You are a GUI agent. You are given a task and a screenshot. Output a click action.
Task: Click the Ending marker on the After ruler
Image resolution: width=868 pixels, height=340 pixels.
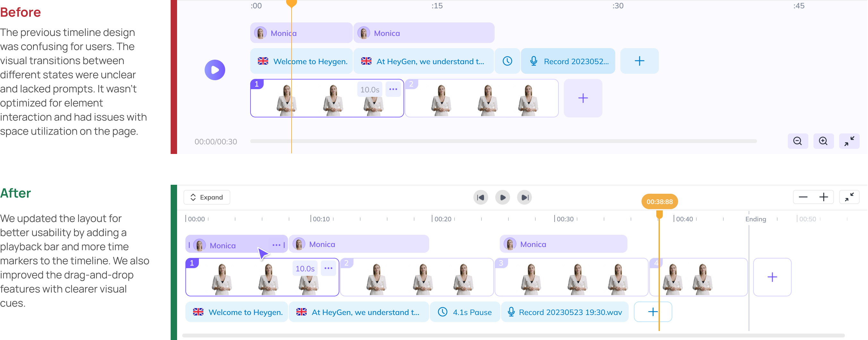click(x=755, y=219)
